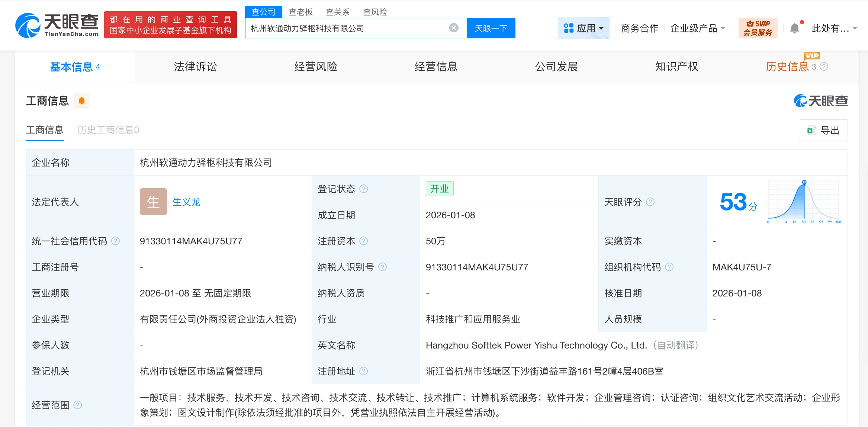Click the 天眼一下 search button
The width and height of the screenshot is (868, 427).
491,28
